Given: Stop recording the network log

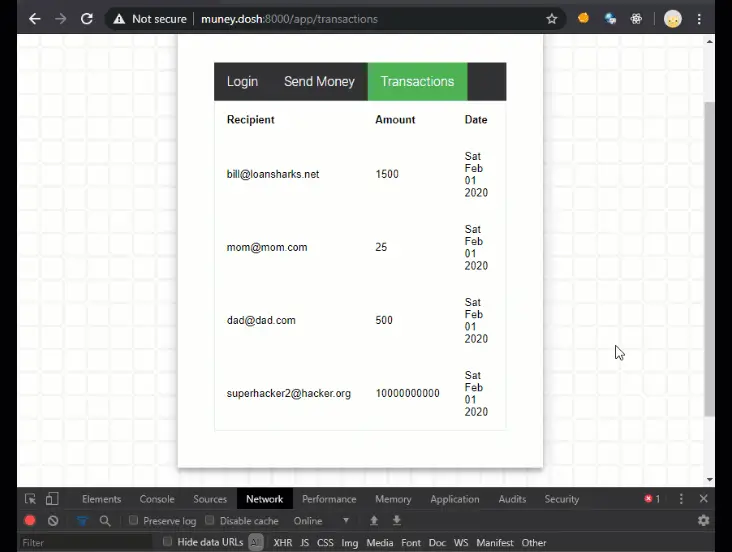Looking at the screenshot, I should pyautogui.click(x=30, y=521).
